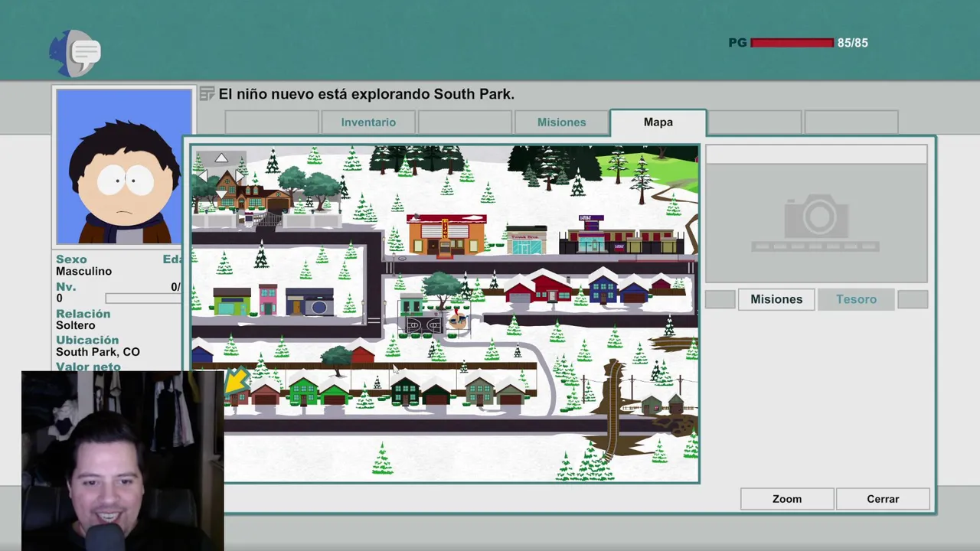Pan the map down with the down arrow
This screenshot has height=551, width=980.
pos(221,195)
